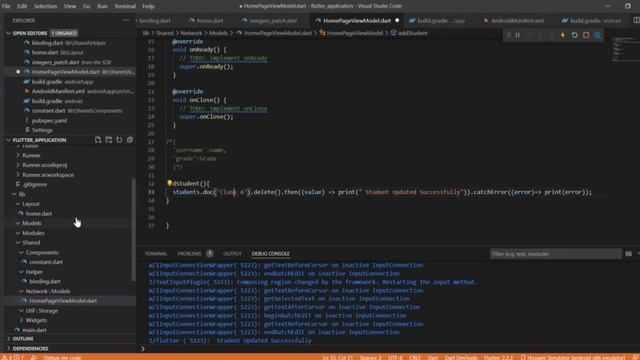This screenshot has width=640, height=360.
Task: Open the Terminal menu
Action: click(125, 6)
